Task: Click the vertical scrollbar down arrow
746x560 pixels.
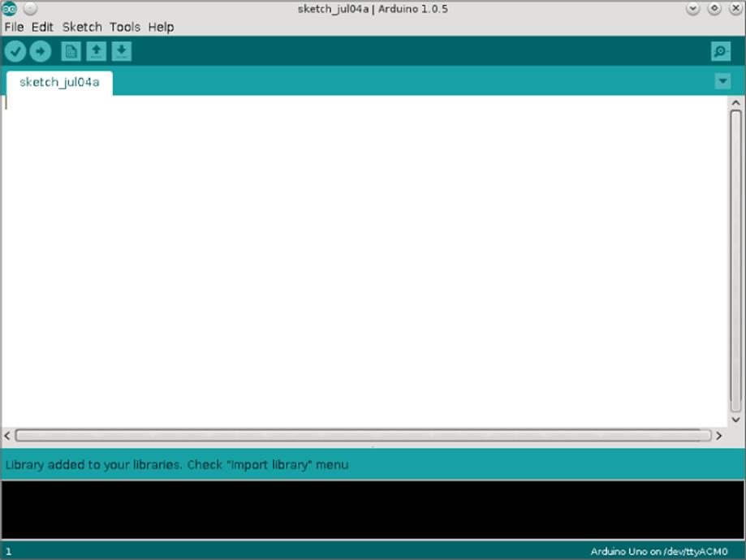Action: tap(736, 420)
